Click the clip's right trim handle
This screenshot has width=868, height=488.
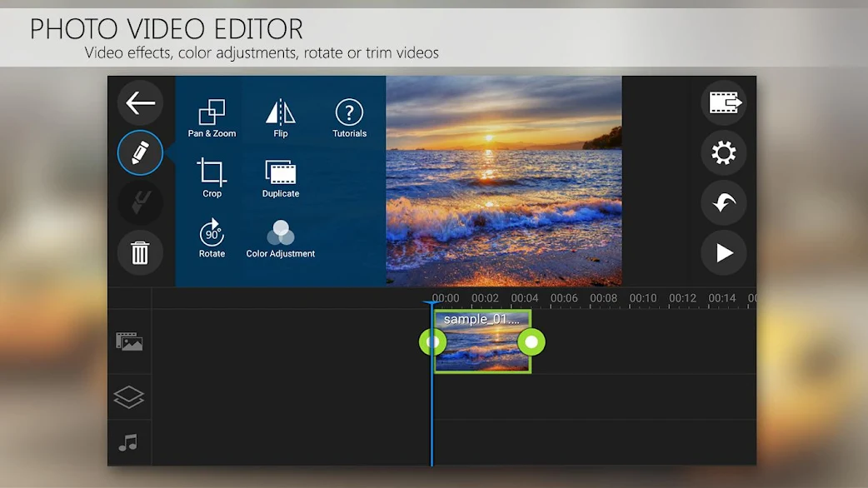click(x=531, y=342)
